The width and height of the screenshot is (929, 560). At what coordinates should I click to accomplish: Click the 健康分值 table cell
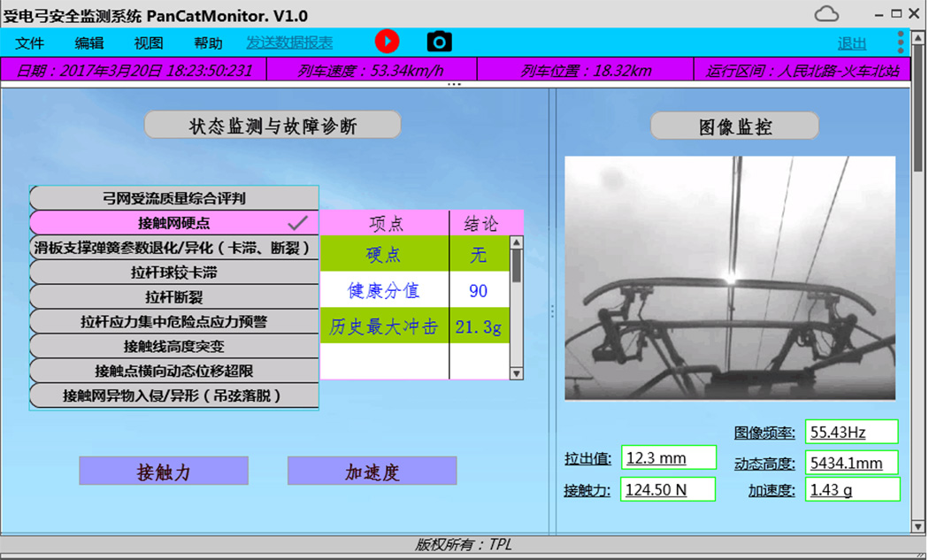point(385,290)
